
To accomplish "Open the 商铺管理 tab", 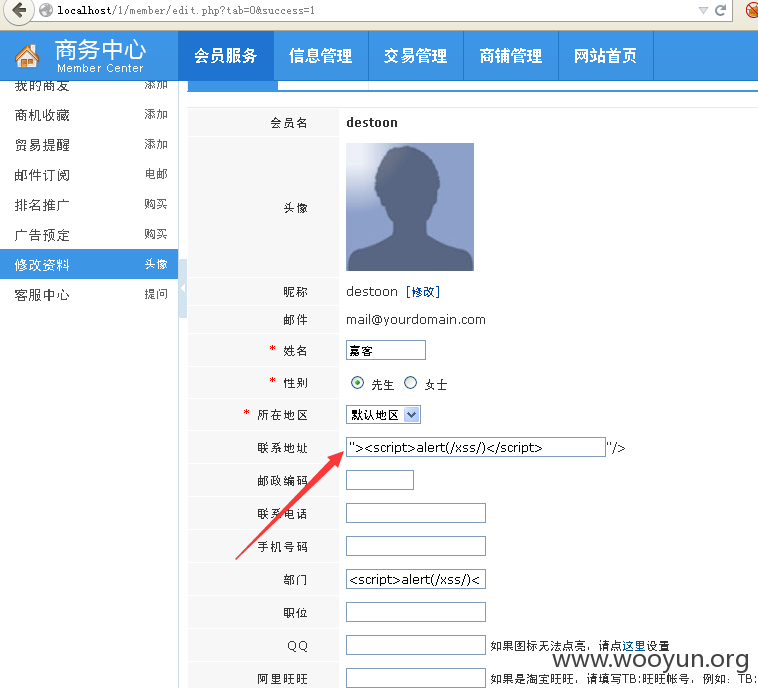I will tap(510, 56).
